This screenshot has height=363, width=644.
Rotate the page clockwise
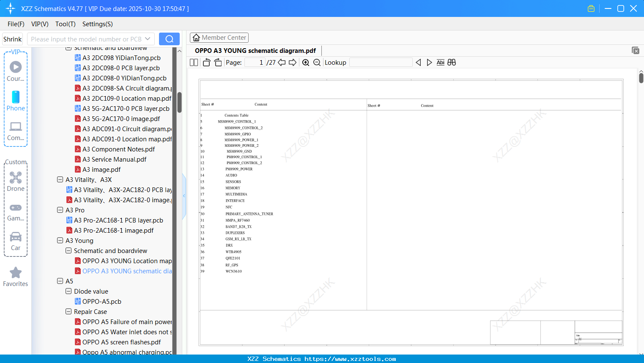(x=218, y=63)
